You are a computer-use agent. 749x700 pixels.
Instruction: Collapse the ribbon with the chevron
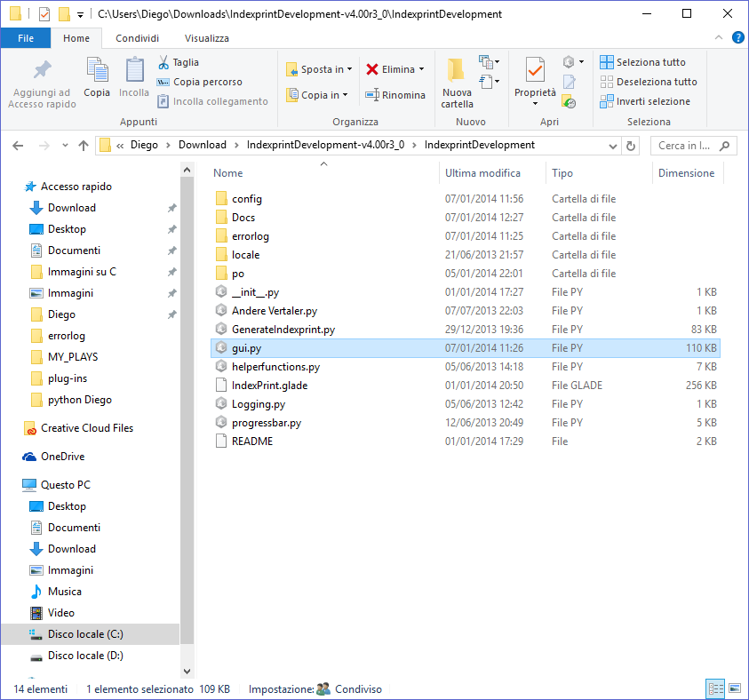(x=719, y=37)
